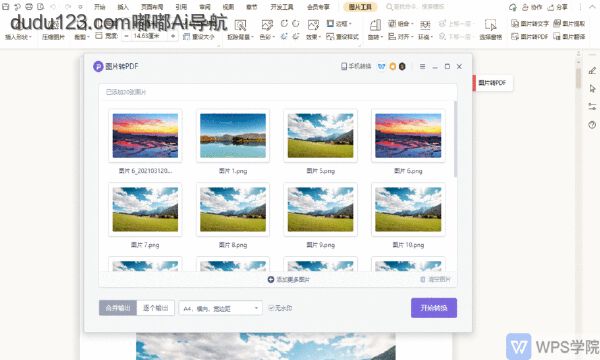
Task: Click the 图片转文字 ribbon icon
Action: (x=515, y=24)
